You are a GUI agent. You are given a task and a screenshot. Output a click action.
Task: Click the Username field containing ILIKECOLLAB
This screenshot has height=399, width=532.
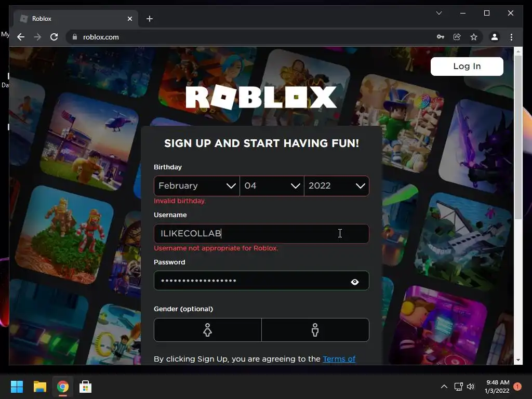click(x=261, y=234)
